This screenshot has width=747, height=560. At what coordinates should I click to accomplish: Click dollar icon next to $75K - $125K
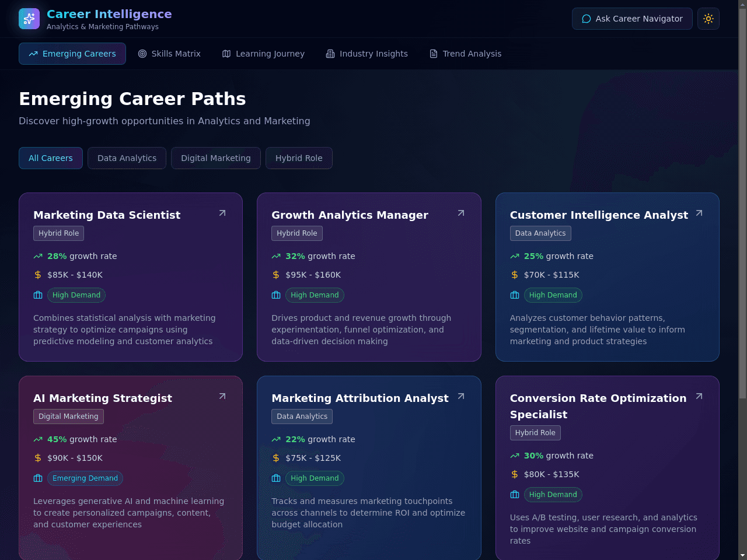point(276,458)
